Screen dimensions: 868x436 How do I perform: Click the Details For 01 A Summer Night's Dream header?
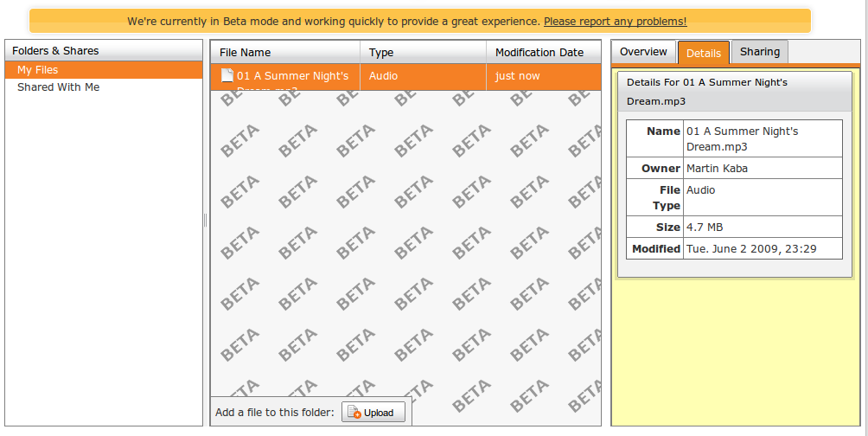[x=735, y=92]
